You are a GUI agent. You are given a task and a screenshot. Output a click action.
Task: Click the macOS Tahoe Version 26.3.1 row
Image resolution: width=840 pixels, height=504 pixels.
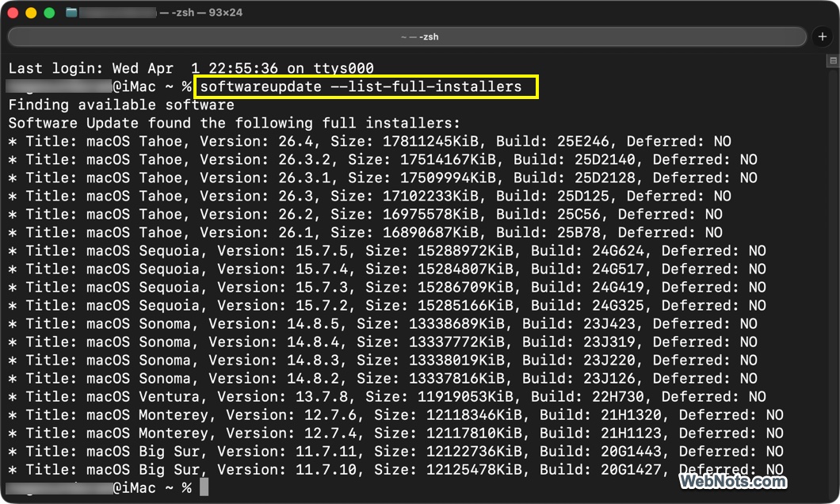[x=383, y=178]
